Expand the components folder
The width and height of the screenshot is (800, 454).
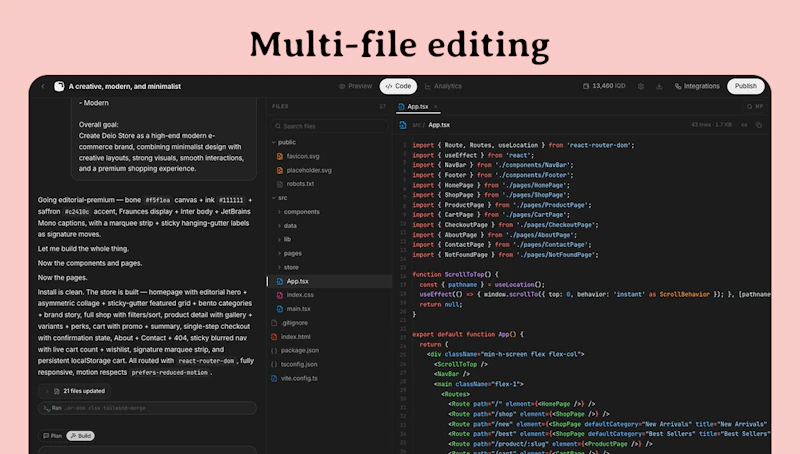[298, 212]
